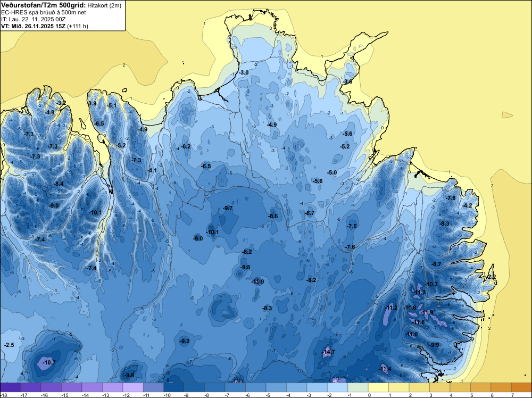
Task: Select the -4.8 temperature label
Action: click(x=49, y=112)
